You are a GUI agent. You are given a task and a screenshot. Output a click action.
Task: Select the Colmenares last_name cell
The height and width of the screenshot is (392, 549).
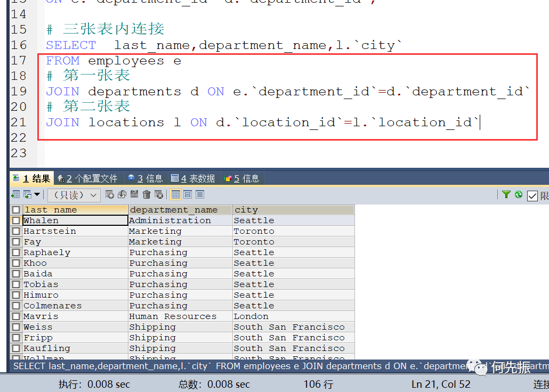[75, 306]
